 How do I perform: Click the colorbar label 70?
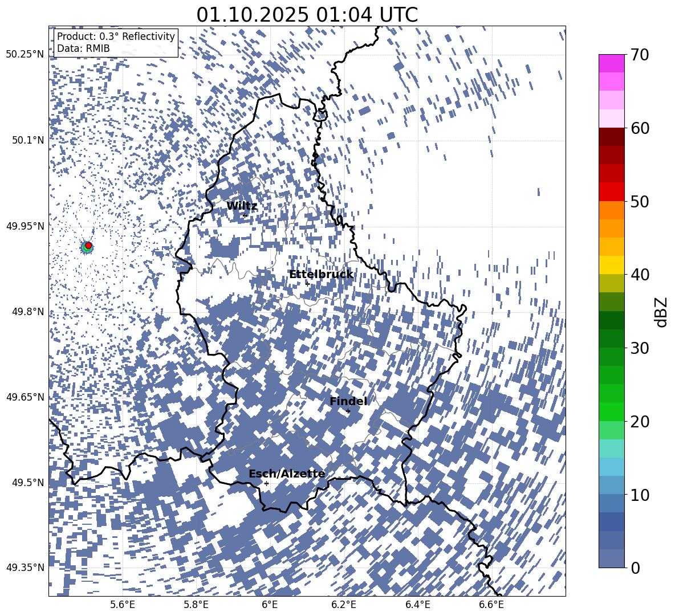click(640, 55)
